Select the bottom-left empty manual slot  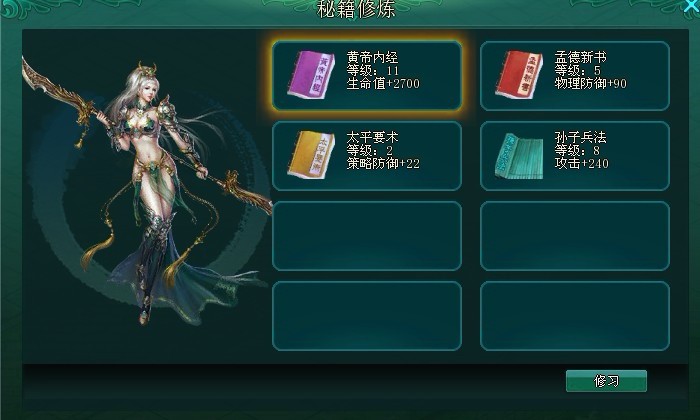click(x=367, y=316)
